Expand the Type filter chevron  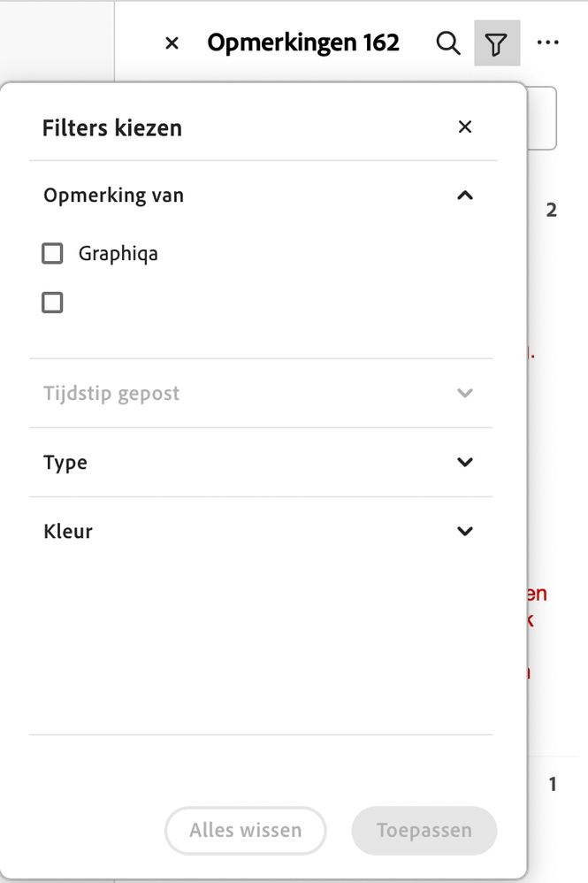click(x=465, y=462)
